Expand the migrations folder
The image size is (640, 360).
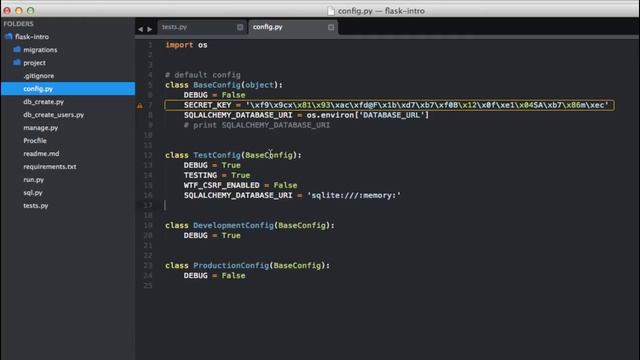click(40, 50)
